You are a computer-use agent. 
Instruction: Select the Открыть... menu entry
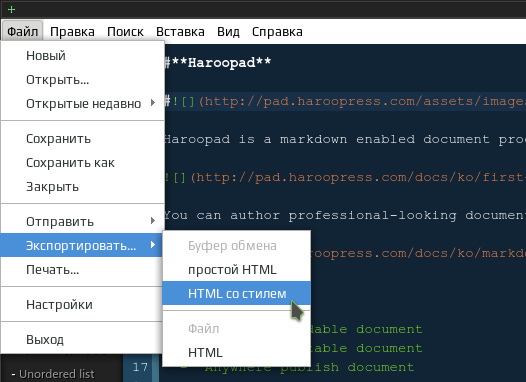coord(83,80)
